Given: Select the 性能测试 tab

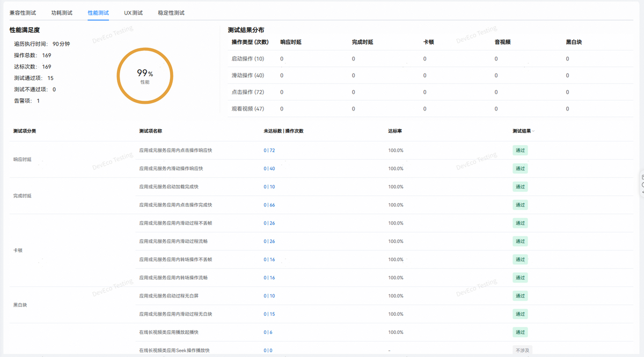Looking at the screenshot, I should pos(98,12).
